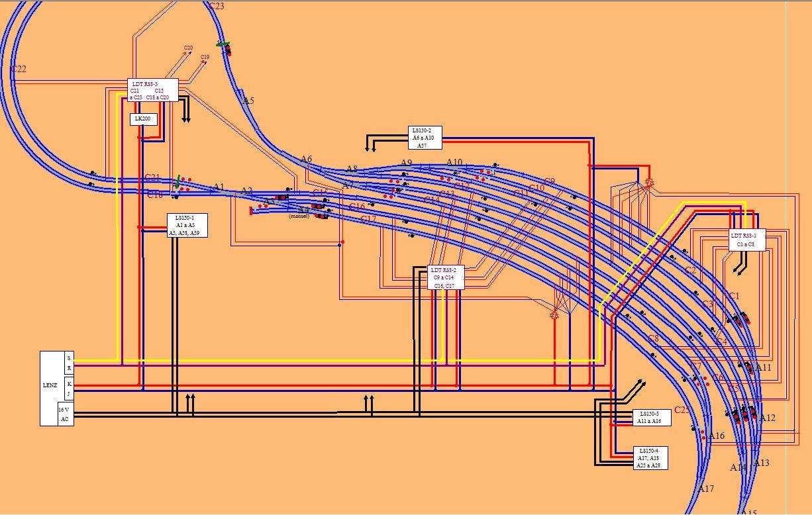Select the 16 V AC supply box
812x515 pixels.
pos(65,414)
